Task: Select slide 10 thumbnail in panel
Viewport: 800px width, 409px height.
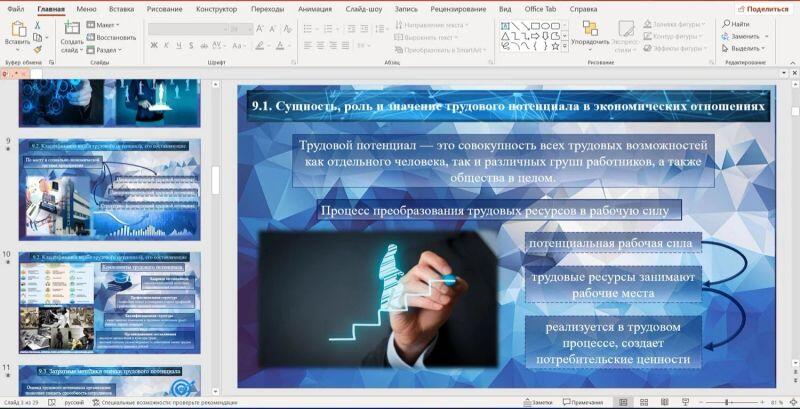Action: pos(110,302)
